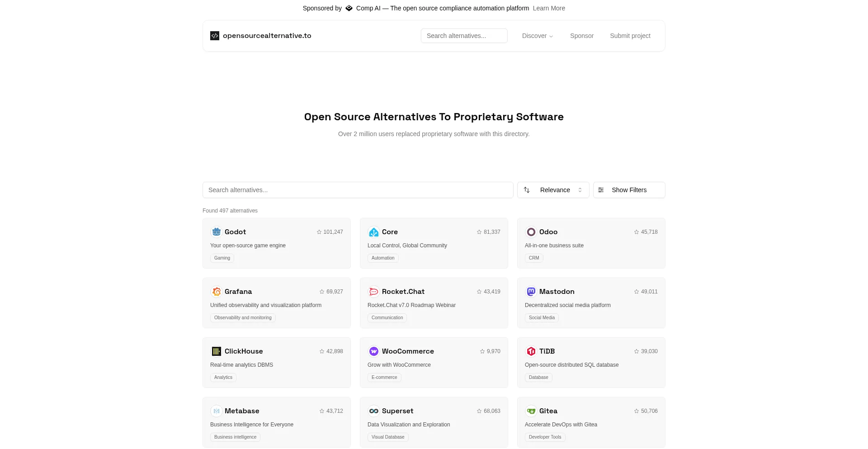
Task: Click the E-commerce tag
Action: (384, 378)
